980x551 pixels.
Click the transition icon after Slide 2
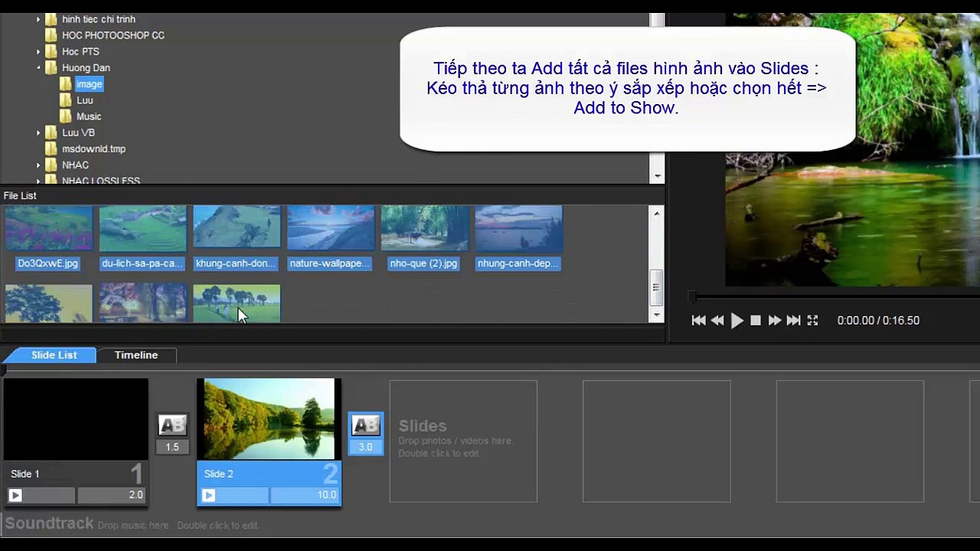pyautogui.click(x=365, y=425)
